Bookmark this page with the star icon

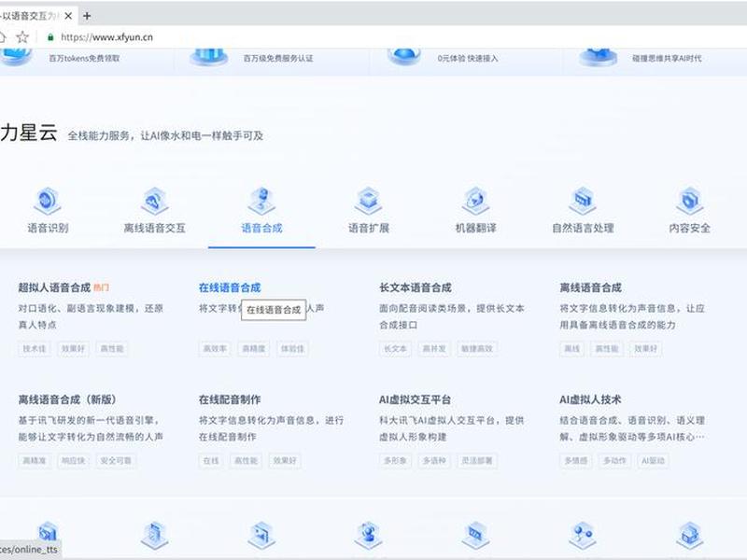(21, 36)
